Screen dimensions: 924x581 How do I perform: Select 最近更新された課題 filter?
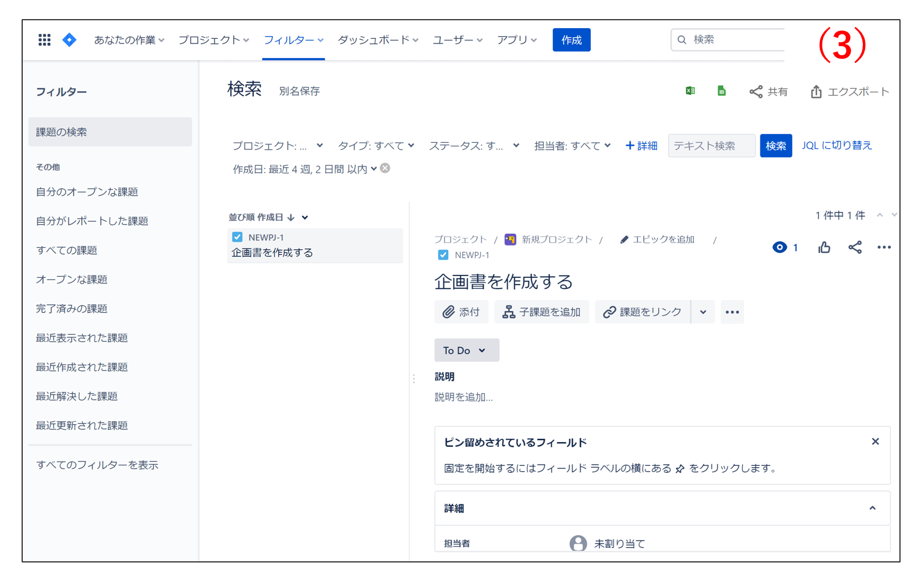tap(81, 425)
